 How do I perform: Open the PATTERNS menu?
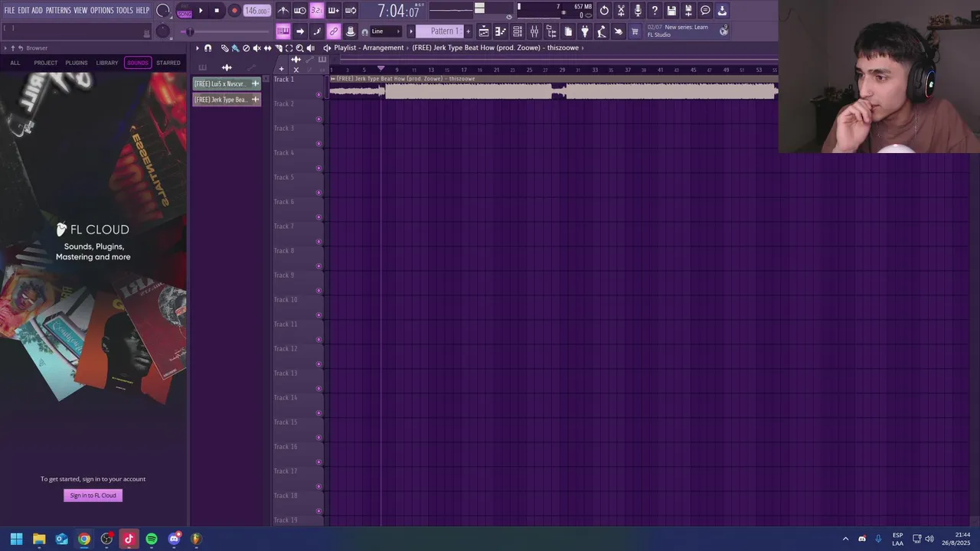coord(58,11)
